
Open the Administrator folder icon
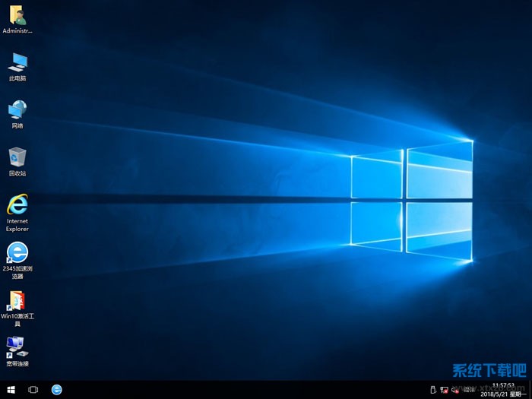[x=17, y=15]
